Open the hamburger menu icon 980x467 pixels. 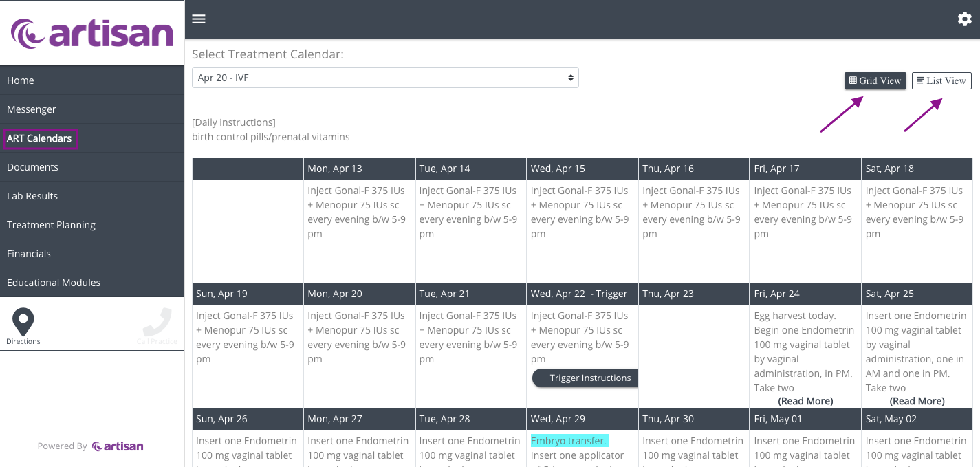[199, 19]
